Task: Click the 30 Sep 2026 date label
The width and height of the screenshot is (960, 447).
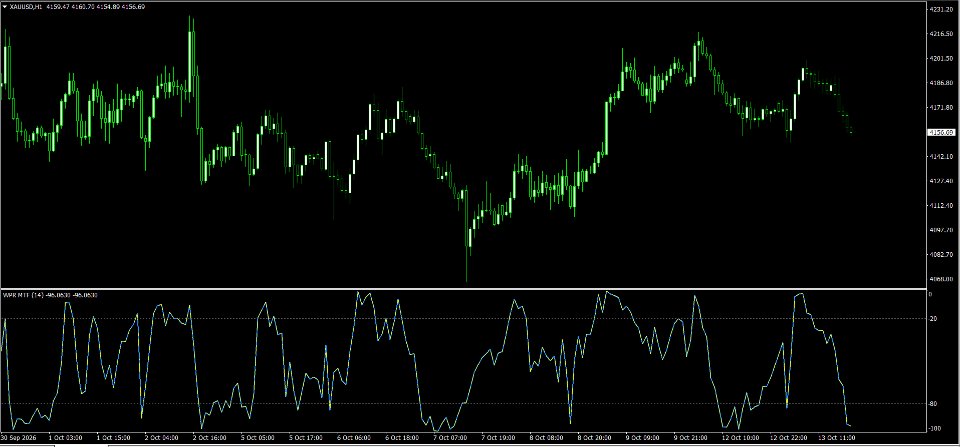Action: tap(17, 438)
